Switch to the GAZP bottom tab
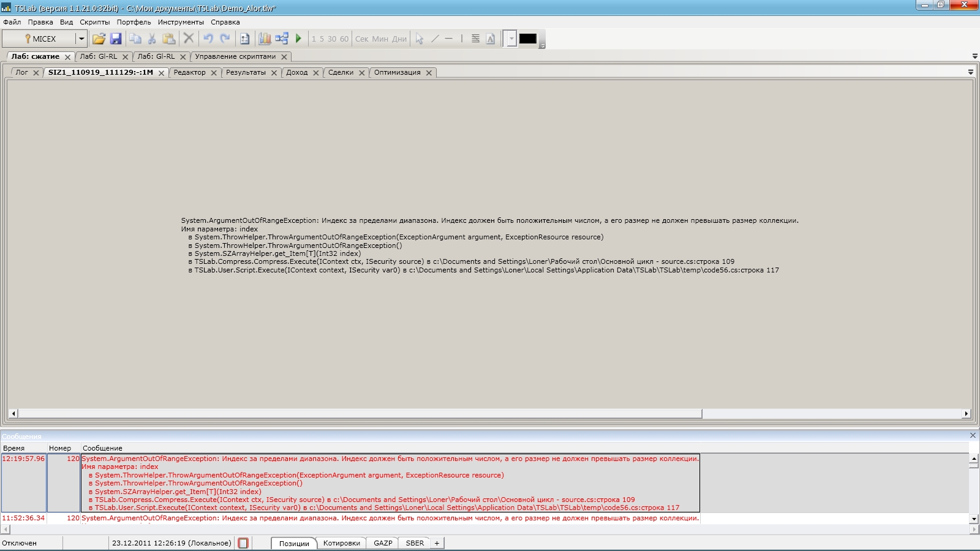Image resolution: width=980 pixels, height=551 pixels. point(383,543)
